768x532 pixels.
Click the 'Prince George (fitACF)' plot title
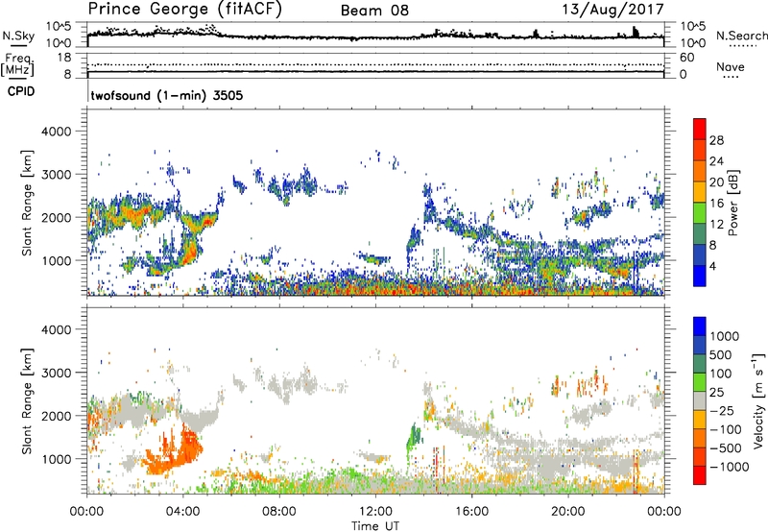185,10
